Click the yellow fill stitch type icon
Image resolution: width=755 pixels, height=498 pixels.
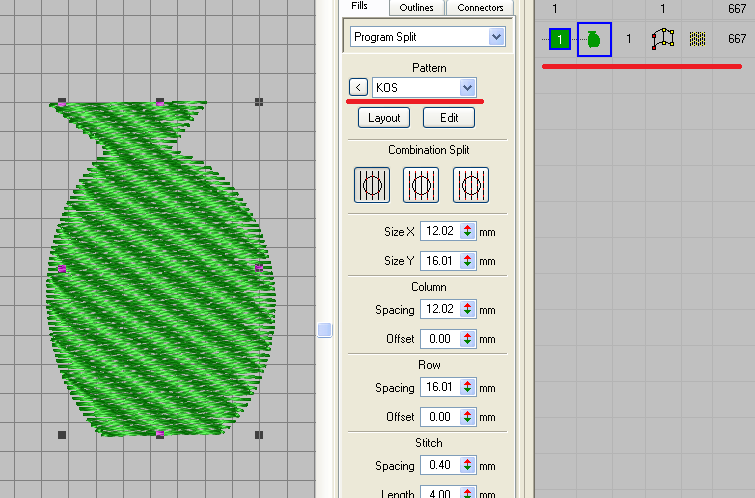pos(697,40)
